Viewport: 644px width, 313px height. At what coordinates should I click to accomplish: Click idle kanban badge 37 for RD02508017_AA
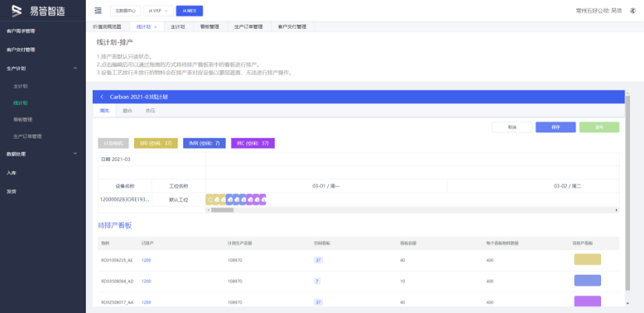pyautogui.click(x=318, y=302)
